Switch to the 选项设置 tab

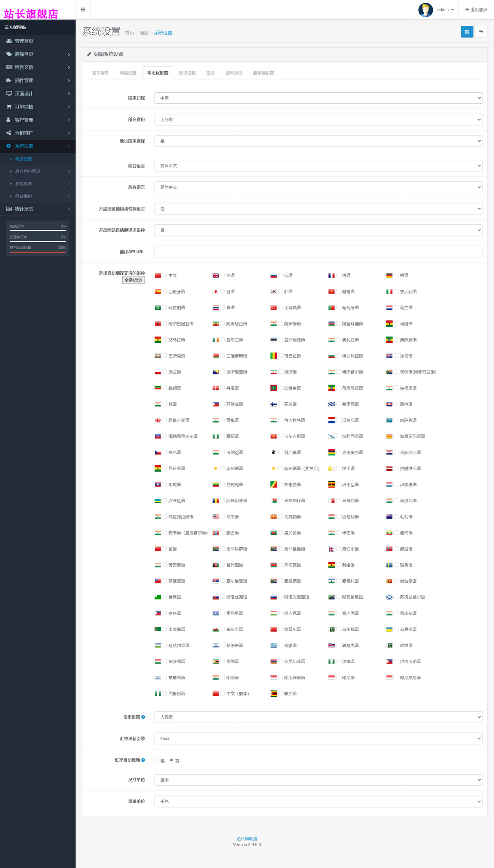tap(187, 73)
